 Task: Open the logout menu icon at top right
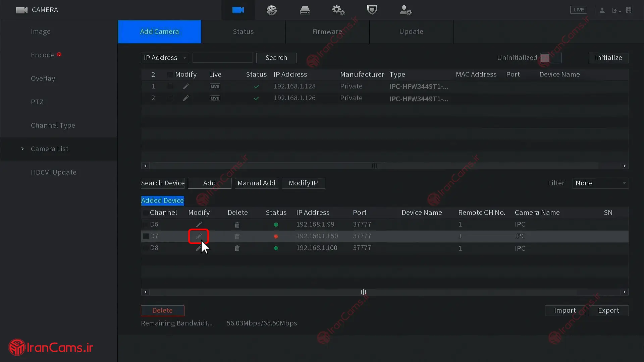point(616,10)
